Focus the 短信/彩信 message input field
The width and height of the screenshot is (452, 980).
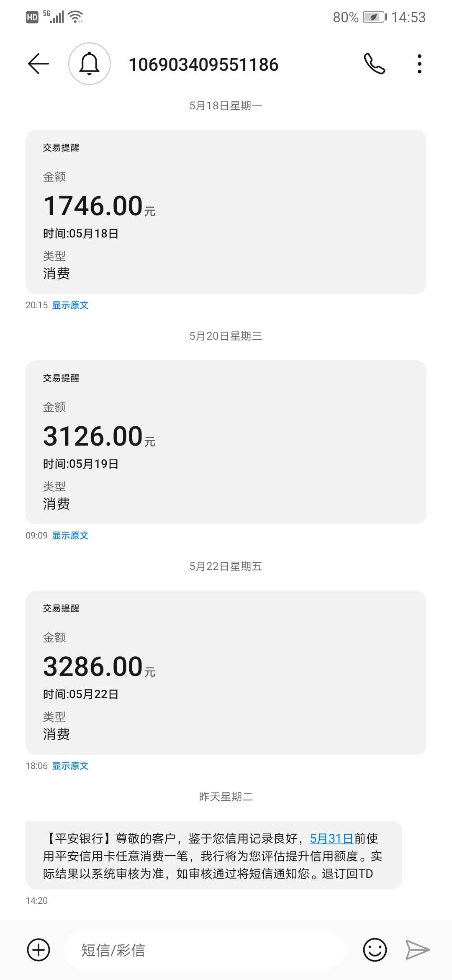[x=204, y=950]
